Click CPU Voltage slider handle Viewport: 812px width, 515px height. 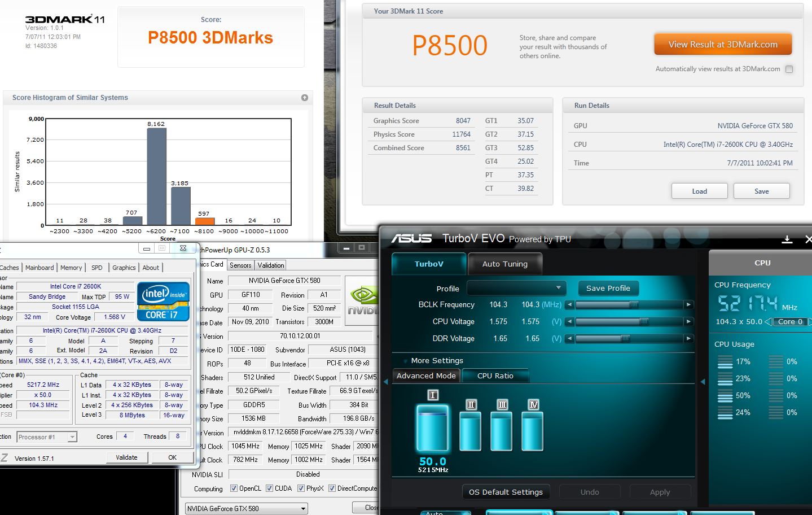click(644, 322)
